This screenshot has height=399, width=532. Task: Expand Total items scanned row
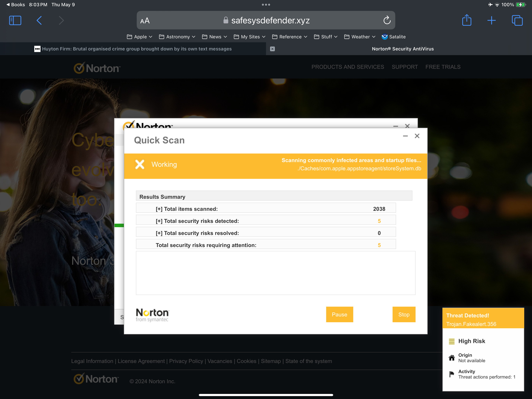266,208
